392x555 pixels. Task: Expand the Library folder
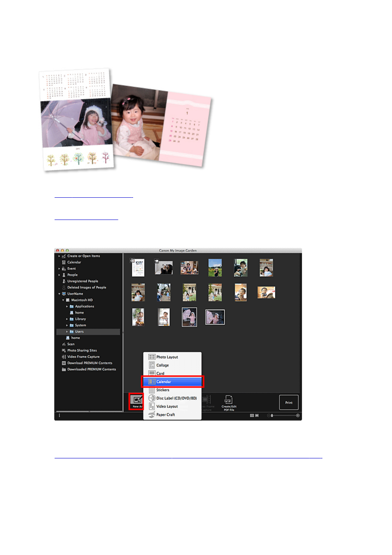[x=67, y=319]
